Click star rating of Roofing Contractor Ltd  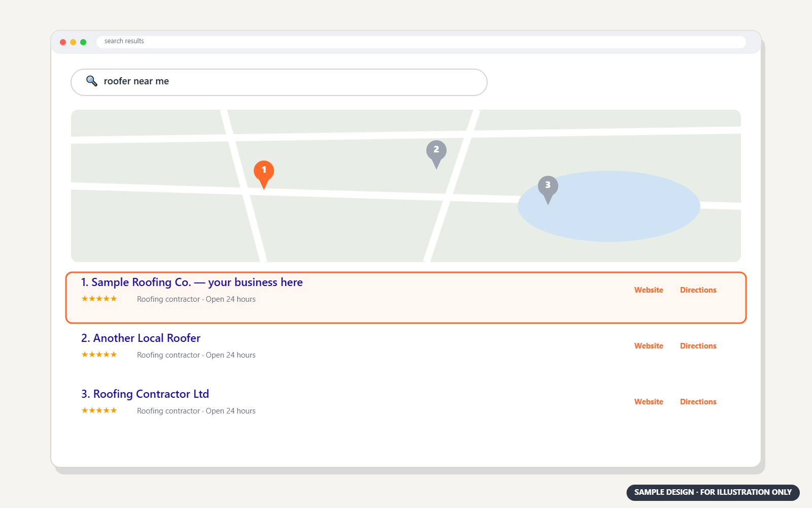(x=99, y=410)
